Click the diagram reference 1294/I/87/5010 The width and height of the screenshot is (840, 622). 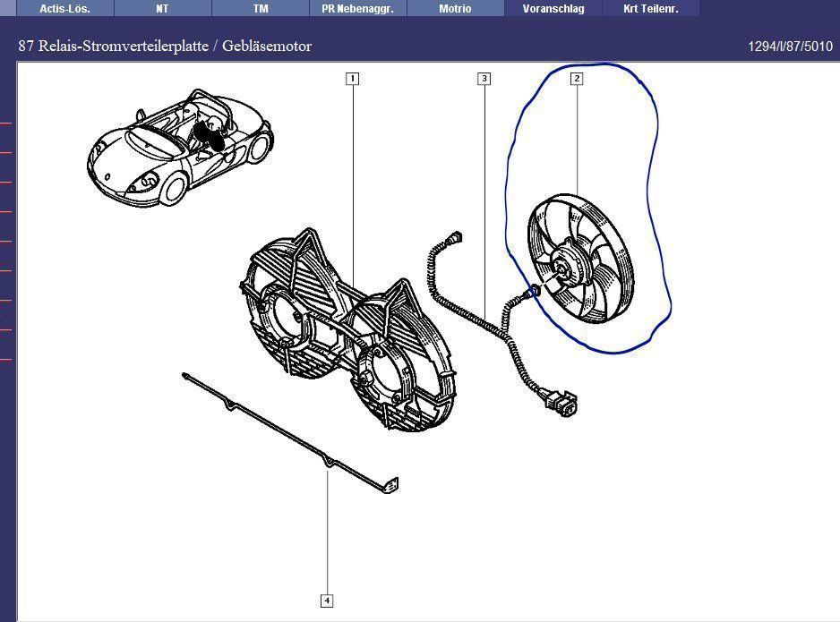point(789,47)
